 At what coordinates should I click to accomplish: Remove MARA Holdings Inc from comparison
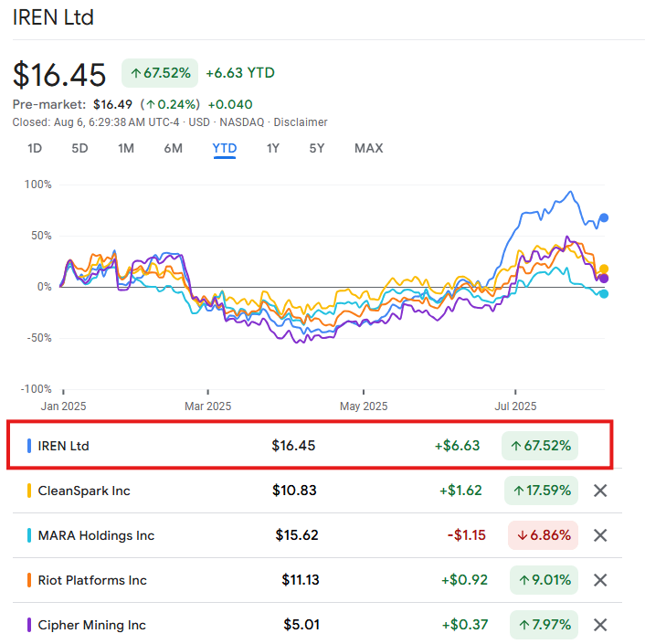point(600,535)
